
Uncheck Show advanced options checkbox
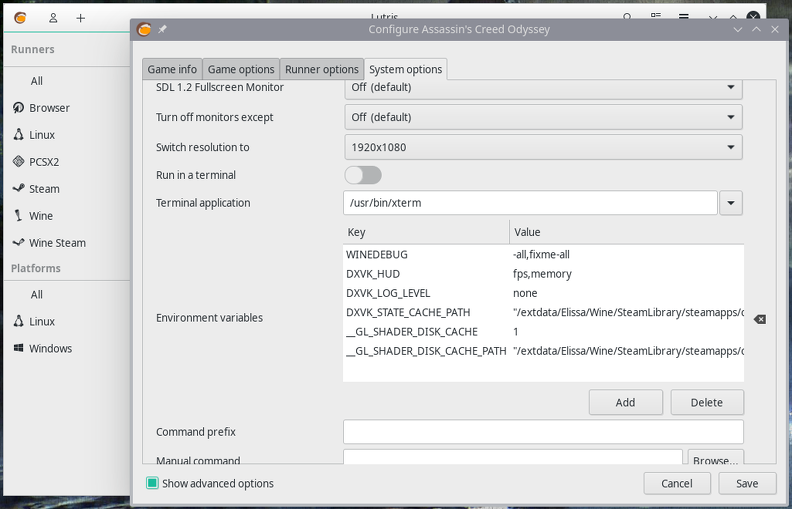(152, 483)
